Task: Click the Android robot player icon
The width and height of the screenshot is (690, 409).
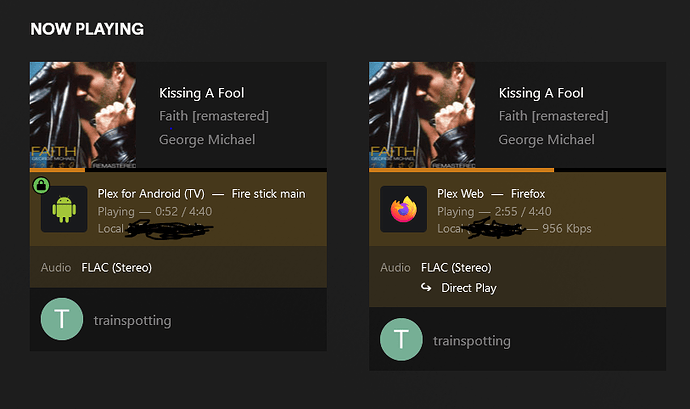Action: coord(64,210)
